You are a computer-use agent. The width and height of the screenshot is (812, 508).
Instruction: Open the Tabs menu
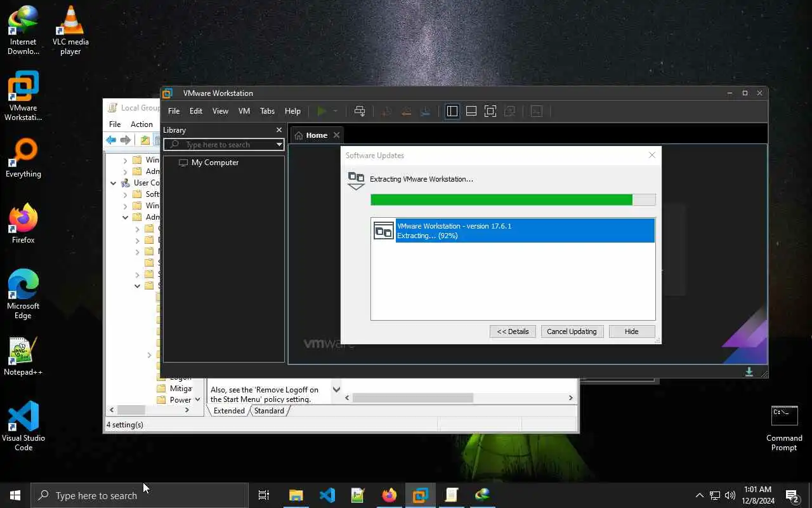tap(268, 111)
